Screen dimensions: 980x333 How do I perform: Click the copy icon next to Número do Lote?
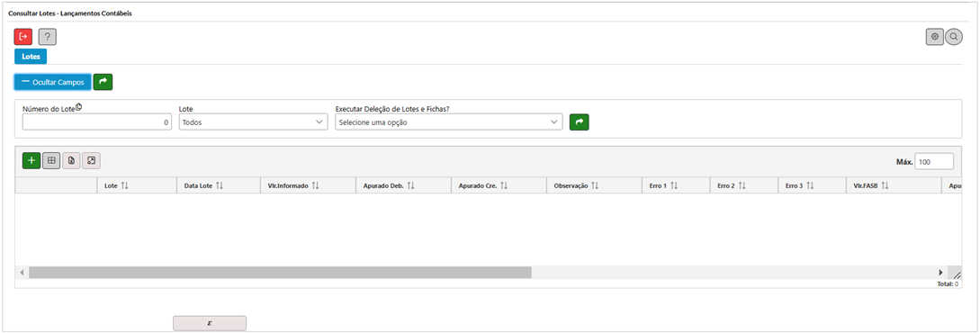(x=79, y=107)
